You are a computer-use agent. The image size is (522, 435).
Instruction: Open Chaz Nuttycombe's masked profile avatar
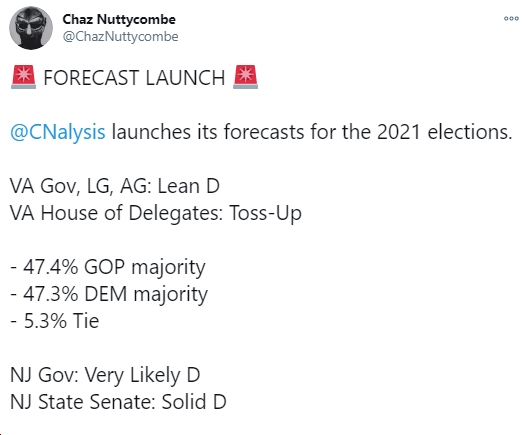pos(31,28)
